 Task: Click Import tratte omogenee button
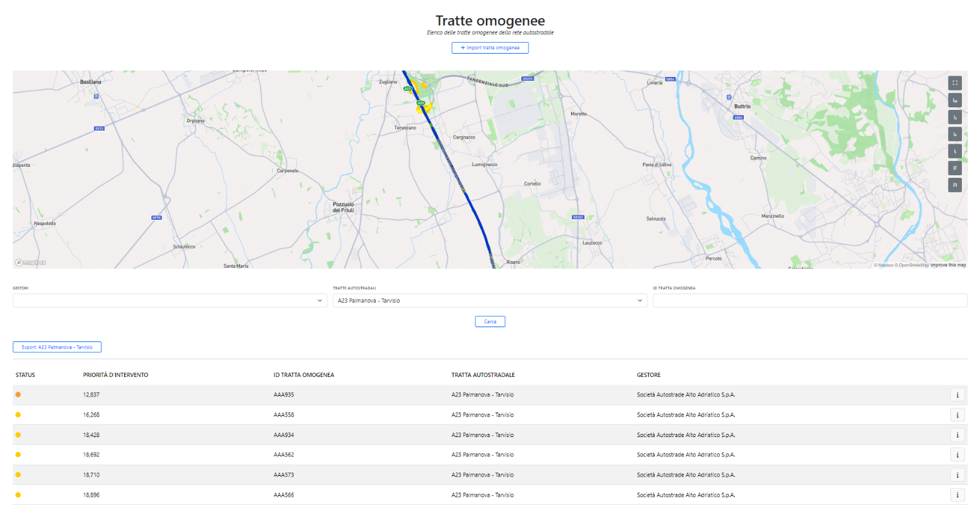pos(490,48)
